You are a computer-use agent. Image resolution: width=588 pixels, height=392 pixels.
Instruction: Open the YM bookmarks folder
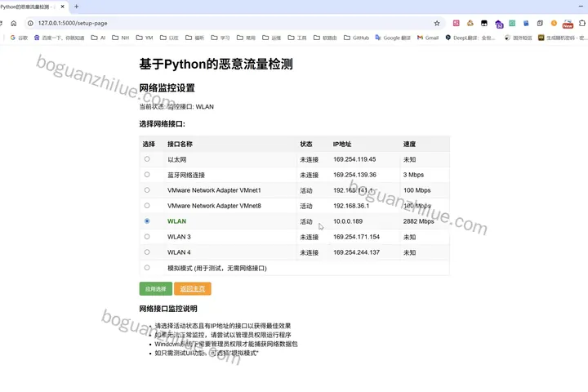click(145, 38)
